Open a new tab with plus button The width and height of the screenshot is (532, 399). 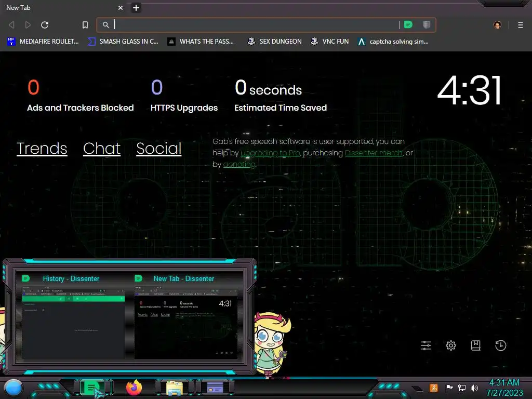click(x=136, y=7)
